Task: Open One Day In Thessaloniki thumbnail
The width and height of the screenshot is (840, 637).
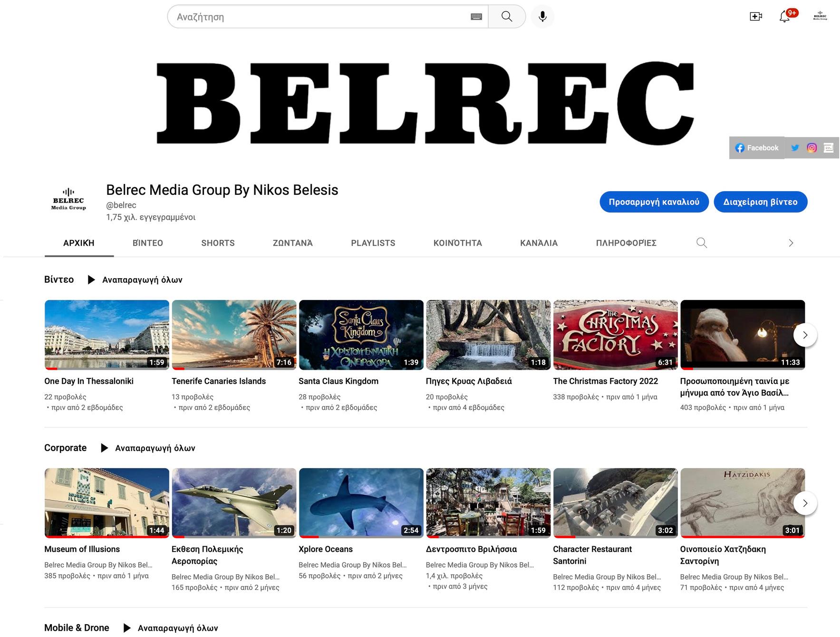Action: [x=107, y=335]
